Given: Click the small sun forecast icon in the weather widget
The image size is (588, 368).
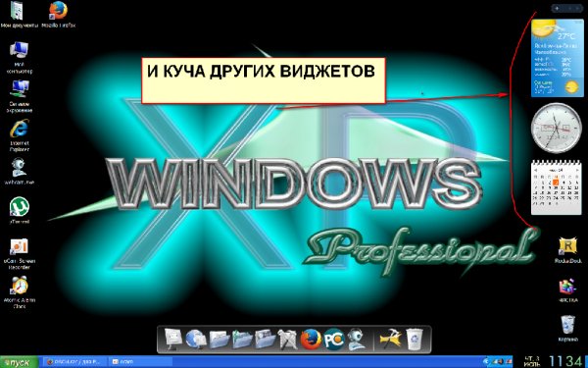Looking at the screenshot, I should coord(571,87).
